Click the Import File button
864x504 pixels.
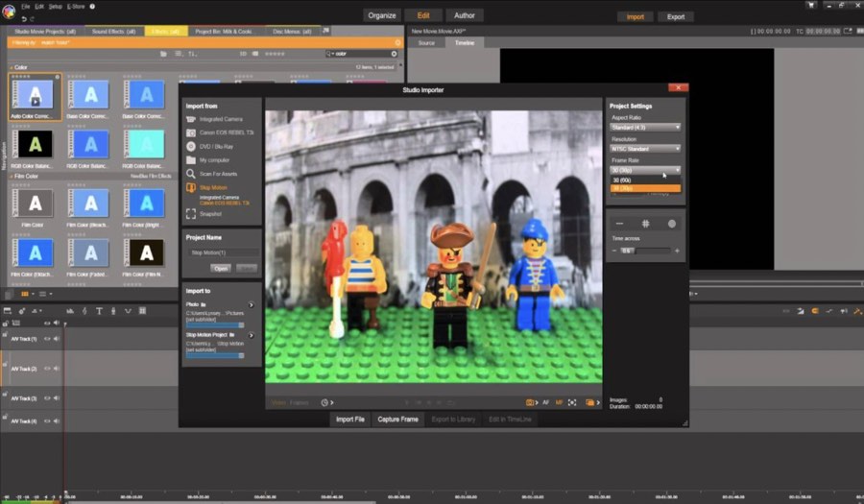pos(349,420)
